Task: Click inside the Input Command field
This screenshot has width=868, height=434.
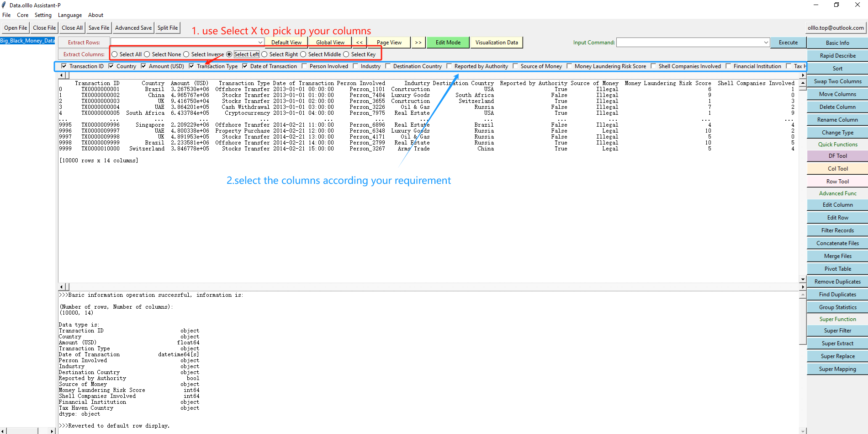Action: click(x=689, y=43)
